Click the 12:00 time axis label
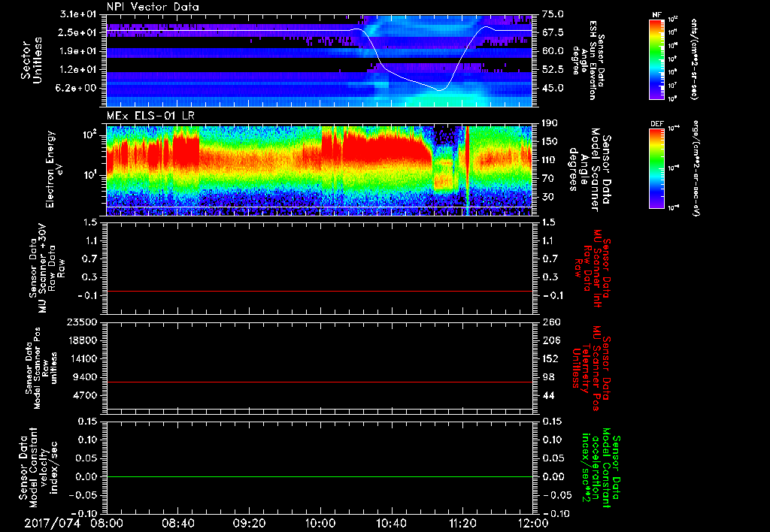 pyautogui.click(x=533, y=524)
